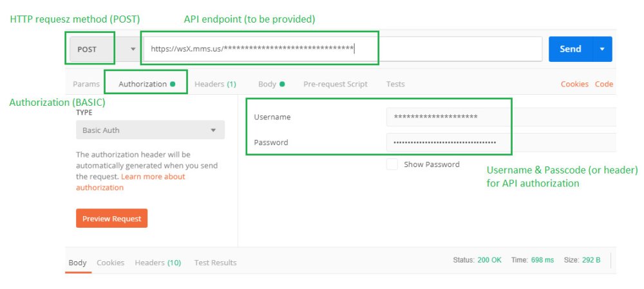Image resolution: width=644 pixels, height=289 pixels.
Task: Click the Username input field
Action: click(500, 117)
